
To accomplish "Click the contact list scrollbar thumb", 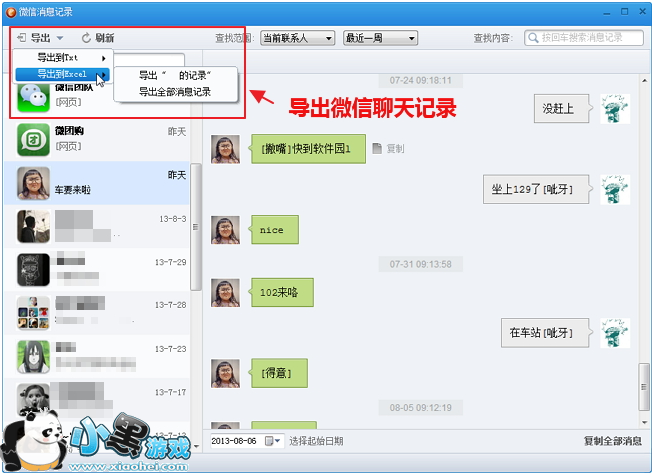I will [195, 227].
